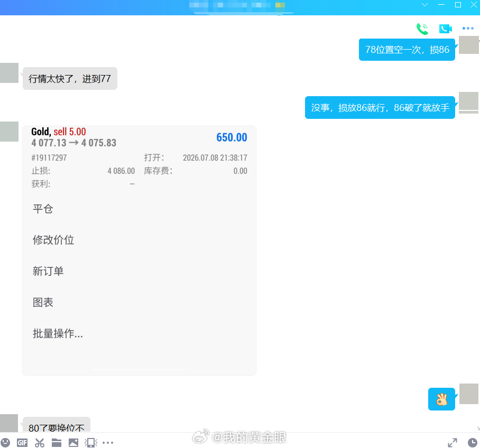This screenshot has width=480, height=448.
Task: Open the send file folder icon
Action: pos(57,443)
